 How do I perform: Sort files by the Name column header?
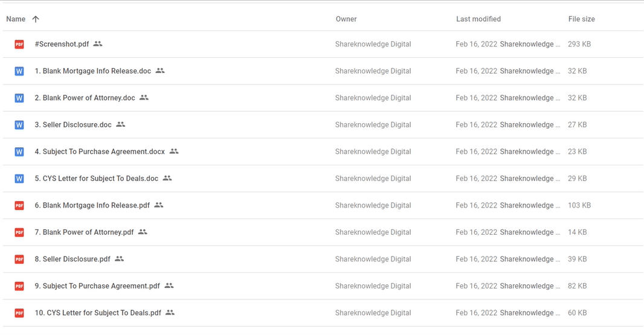click(x=16, y=19)
